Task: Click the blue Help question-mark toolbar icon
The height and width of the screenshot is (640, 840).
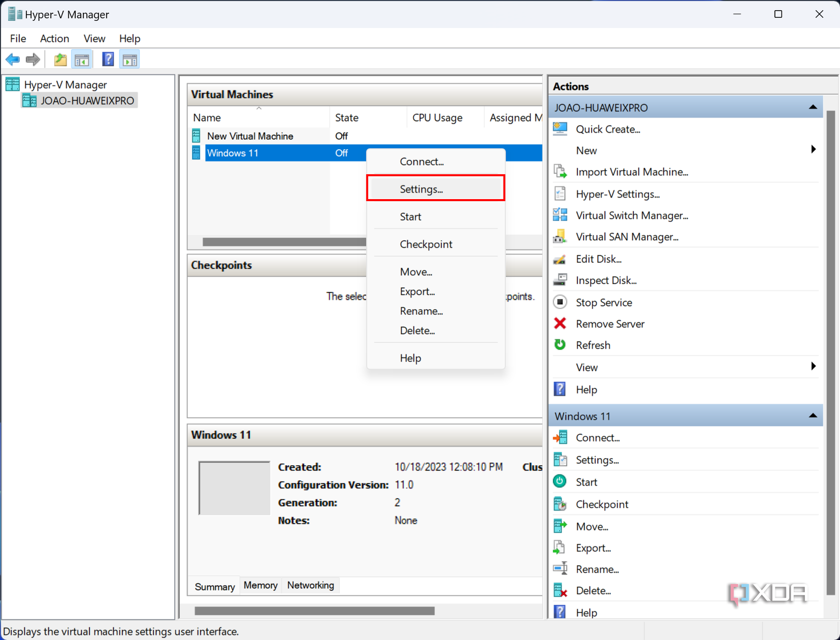Action: coord(108,60)
